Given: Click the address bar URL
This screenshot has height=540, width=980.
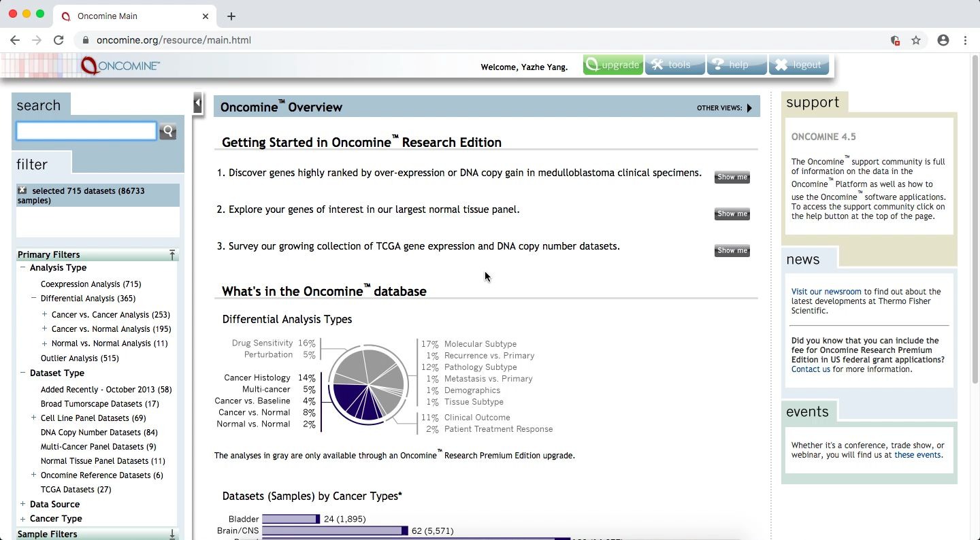Looking at the screenshot, I should (x=174, y=40).
